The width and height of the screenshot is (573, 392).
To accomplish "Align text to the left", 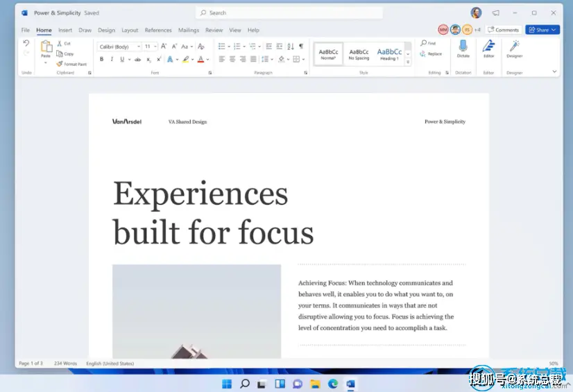I will [x=221, y=59].
